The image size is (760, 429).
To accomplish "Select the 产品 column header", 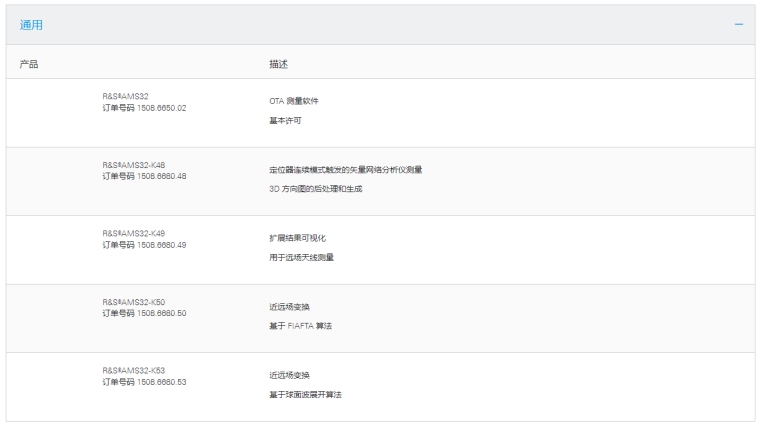I will coord(29,63).
